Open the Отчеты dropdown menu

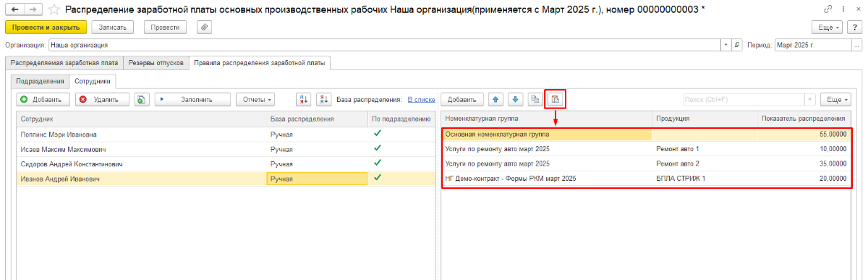[255, 99]
